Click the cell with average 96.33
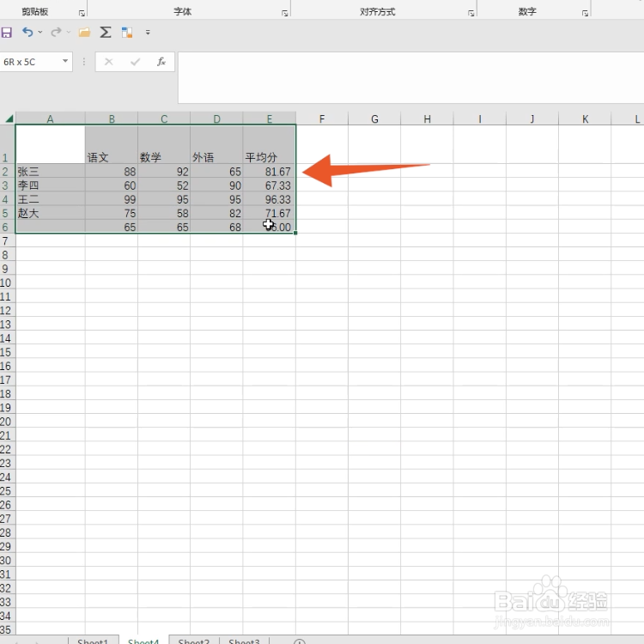 (269, 199)
